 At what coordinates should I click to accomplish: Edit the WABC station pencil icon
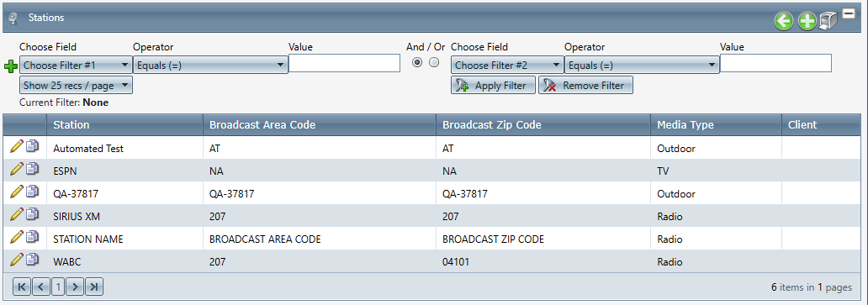(x=17, y=260)
